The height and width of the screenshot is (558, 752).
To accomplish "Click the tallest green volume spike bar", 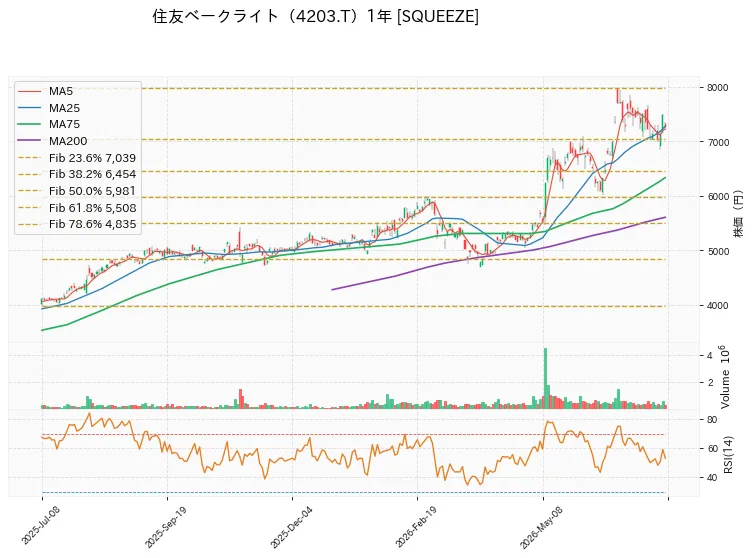I will coord(545,378).
